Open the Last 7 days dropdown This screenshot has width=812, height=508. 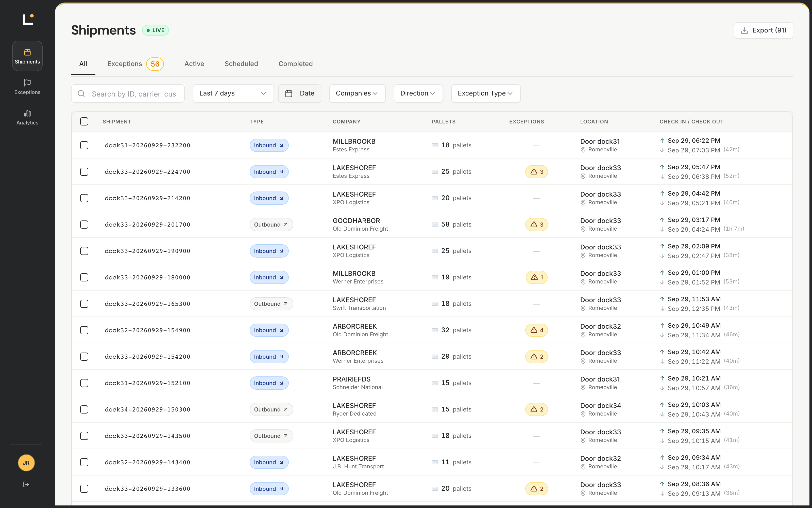pyautogui.click(x=233, y=93)
